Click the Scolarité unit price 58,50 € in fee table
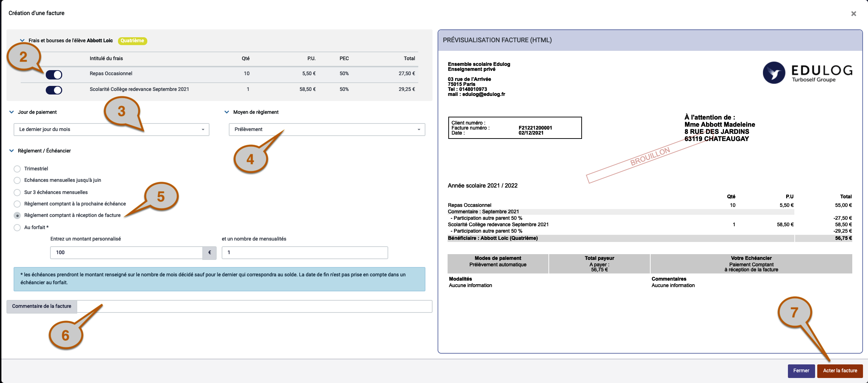 307,89
